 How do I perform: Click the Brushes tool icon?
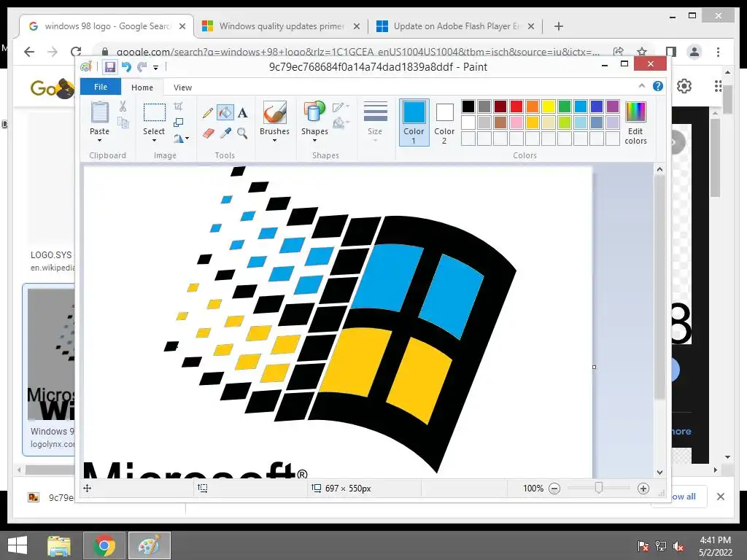tap(275, 113)
